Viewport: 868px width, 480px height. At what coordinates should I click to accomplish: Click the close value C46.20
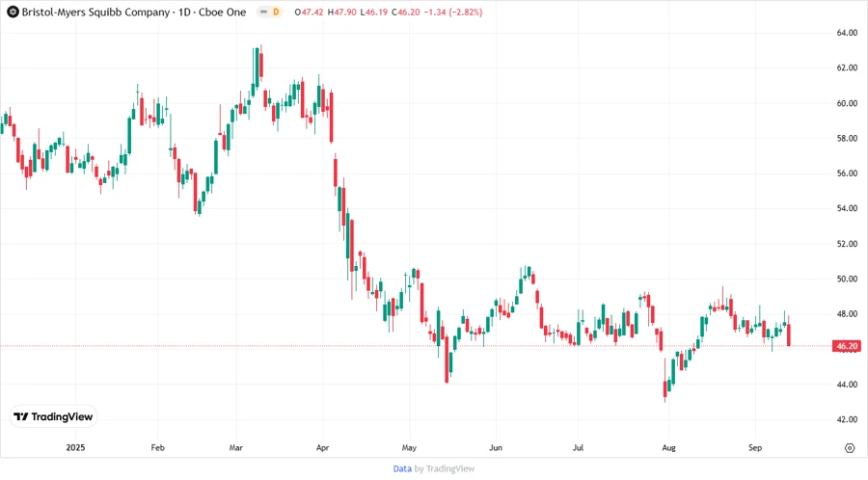406,13
